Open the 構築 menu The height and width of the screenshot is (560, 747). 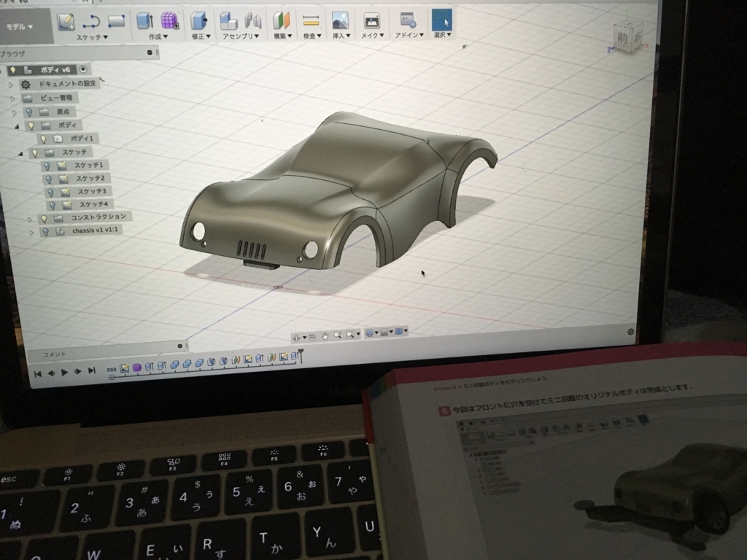pyautogui.click(x=283, y=36)
